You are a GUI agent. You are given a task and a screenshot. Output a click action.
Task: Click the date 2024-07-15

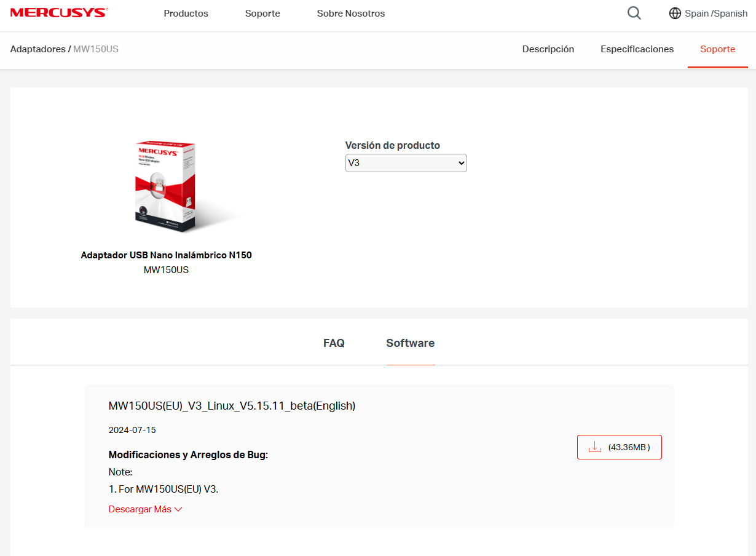[x=132, y=430]
